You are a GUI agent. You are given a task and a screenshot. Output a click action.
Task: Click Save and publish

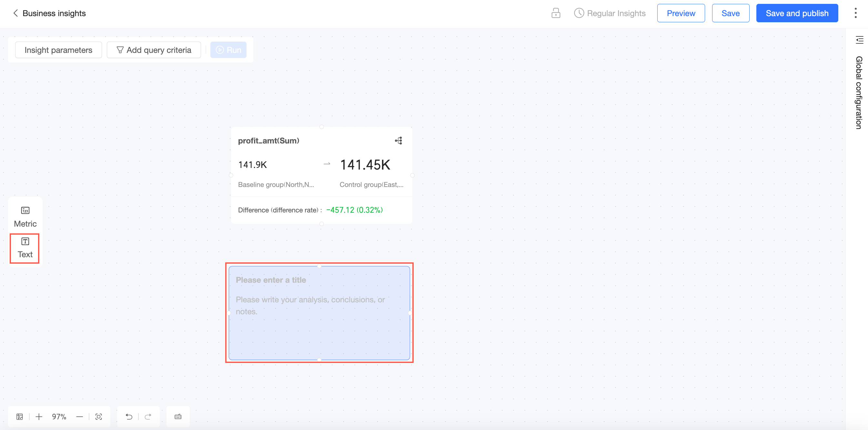click(x=797, y=13)
